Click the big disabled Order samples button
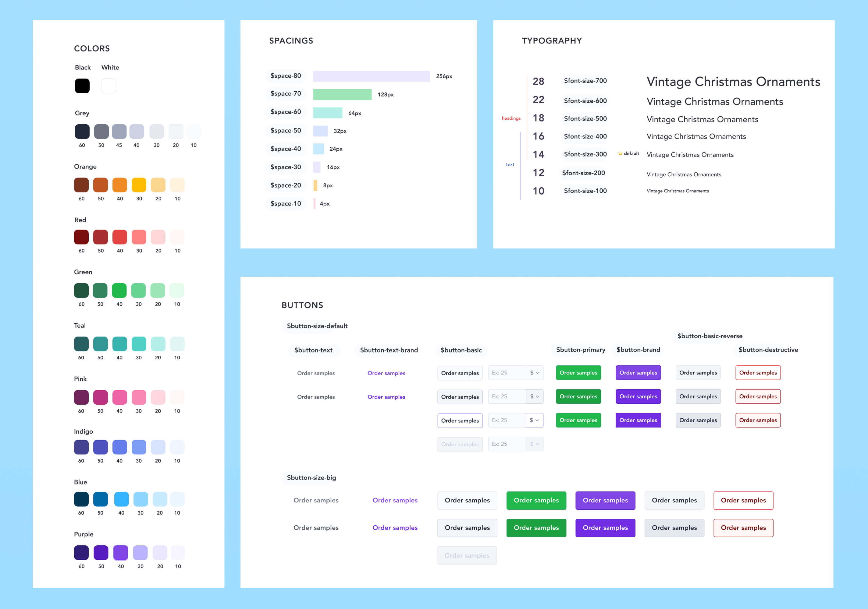The height and width of the screenshot is (609, 868). [x=467, y=555]
